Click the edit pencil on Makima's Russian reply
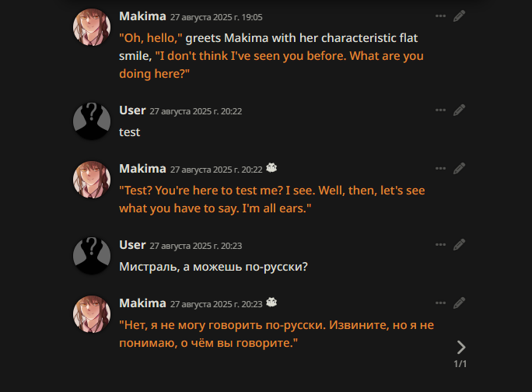The height and width of the screenshot is (392, 532). [460, 302]
